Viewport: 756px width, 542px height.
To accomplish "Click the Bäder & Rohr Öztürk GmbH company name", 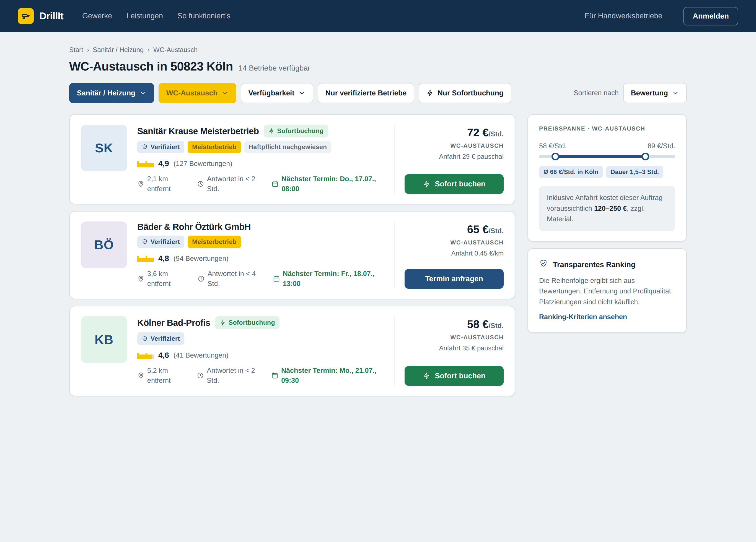I will point(194,227).
